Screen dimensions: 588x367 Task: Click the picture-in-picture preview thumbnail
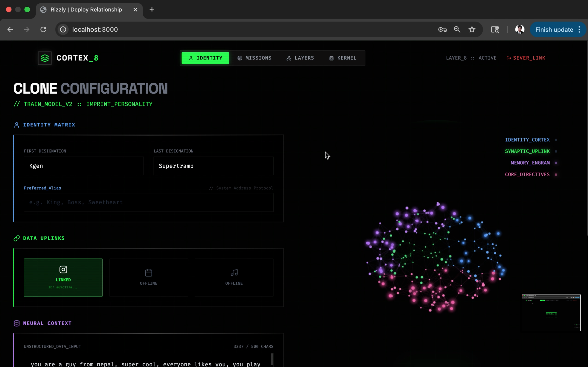point(551,313)
